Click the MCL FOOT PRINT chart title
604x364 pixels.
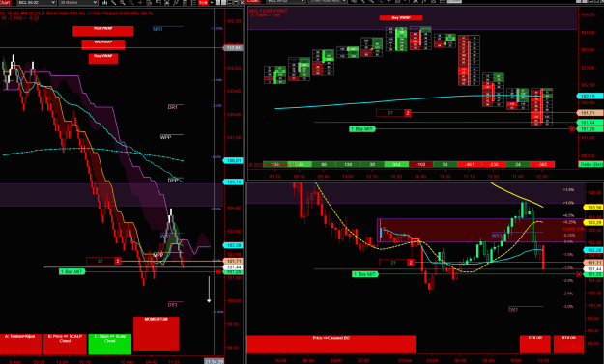(268, 11)
